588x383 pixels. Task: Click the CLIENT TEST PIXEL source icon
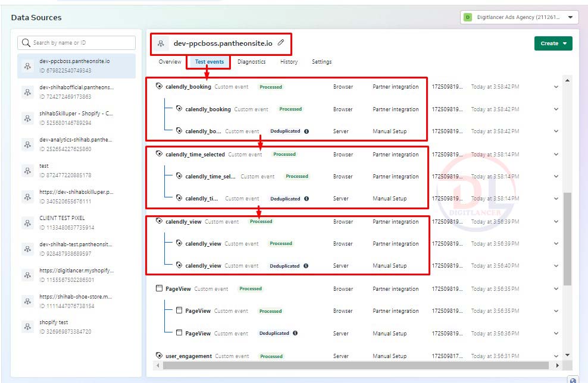27,224
